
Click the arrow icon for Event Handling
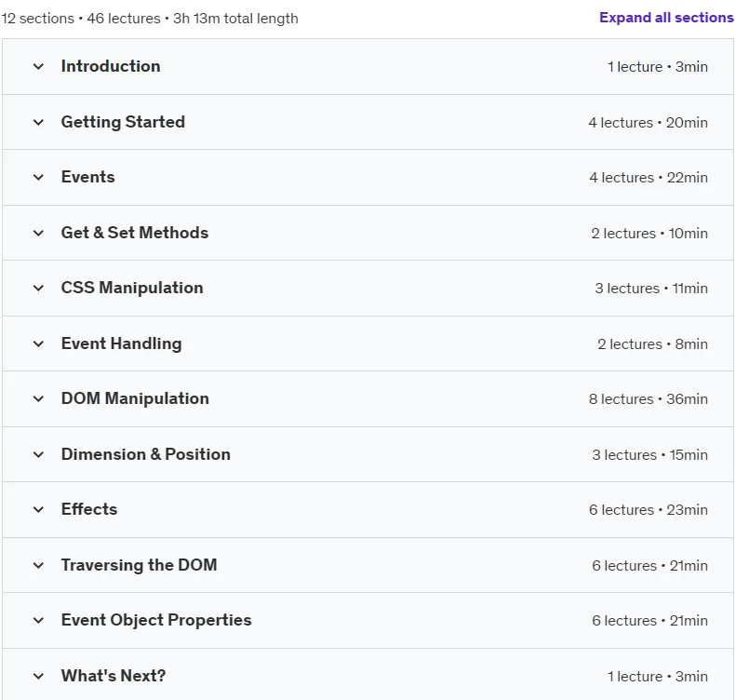coord(38,343)
